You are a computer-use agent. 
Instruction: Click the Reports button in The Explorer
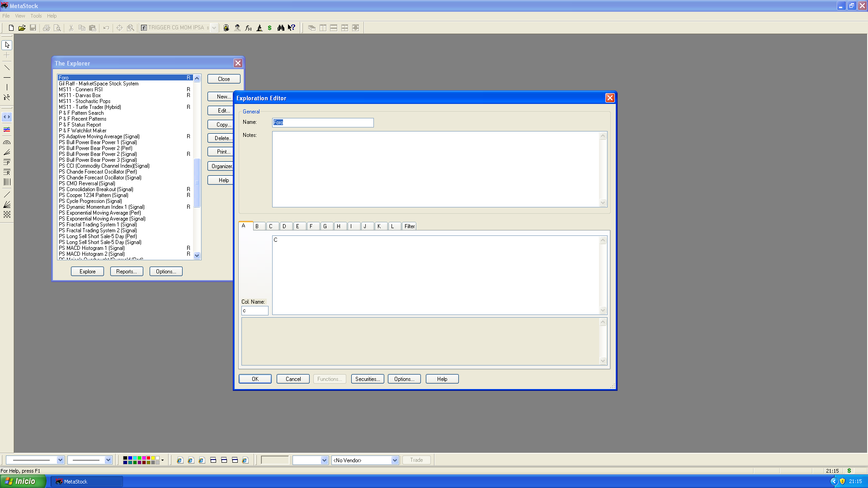pos(126,271)
